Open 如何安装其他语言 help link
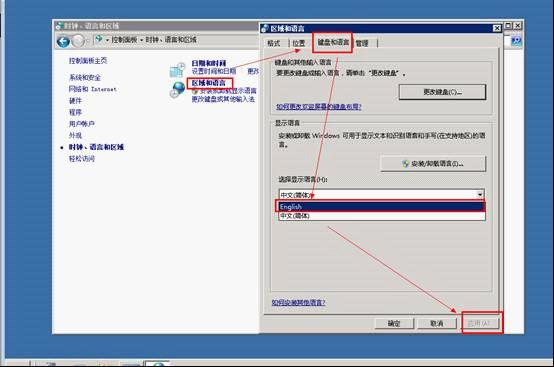 click(299, 302)
